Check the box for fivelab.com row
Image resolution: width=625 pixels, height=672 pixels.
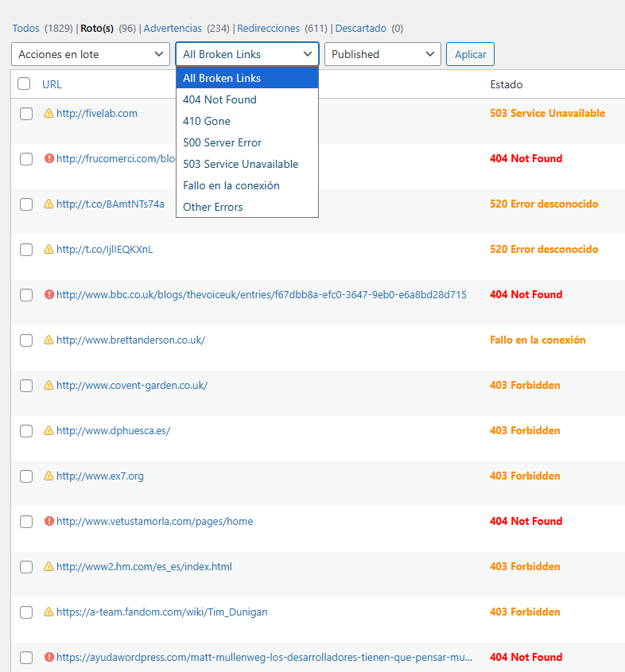26,114
